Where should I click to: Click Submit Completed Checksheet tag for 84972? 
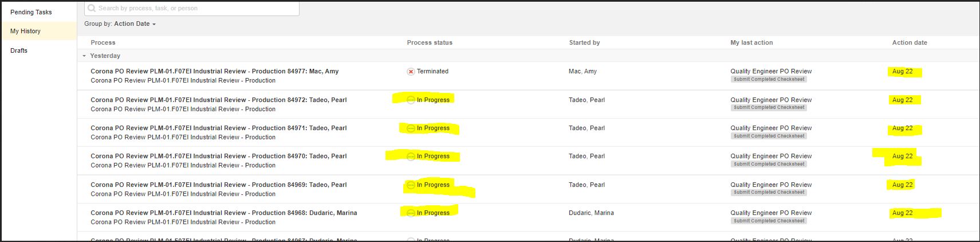click(769, 108)
